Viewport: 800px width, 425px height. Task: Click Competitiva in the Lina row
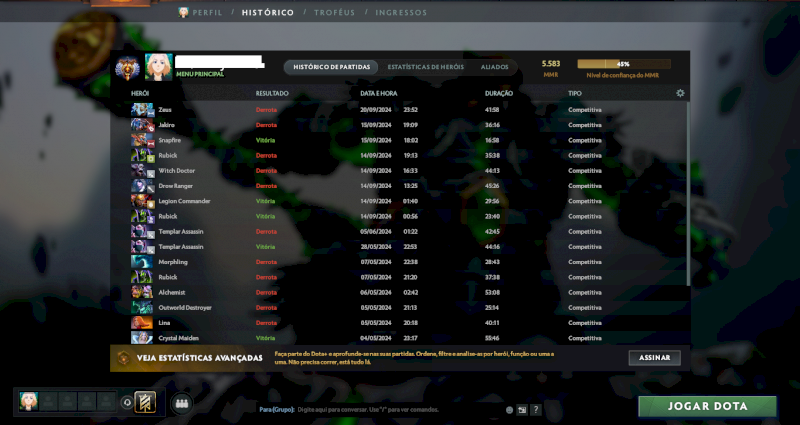pyautogui.click(x=585, y=323)
